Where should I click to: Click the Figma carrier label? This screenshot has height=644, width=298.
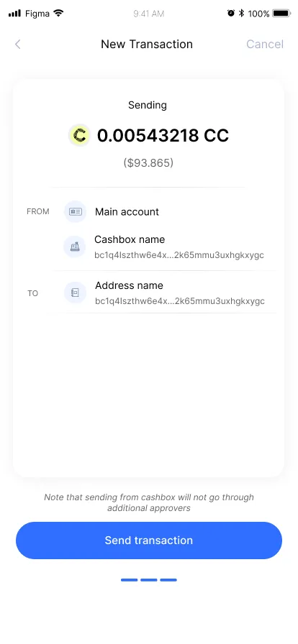point(37,14)
